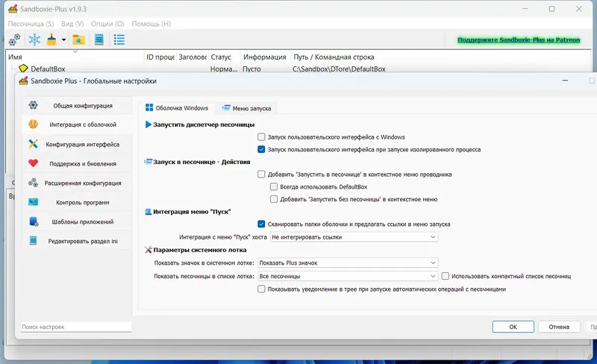This screenshot has width=597, height=364.
Task: Select Общая конфигурация in the sidebar
Action: click(x=78, y=105)
